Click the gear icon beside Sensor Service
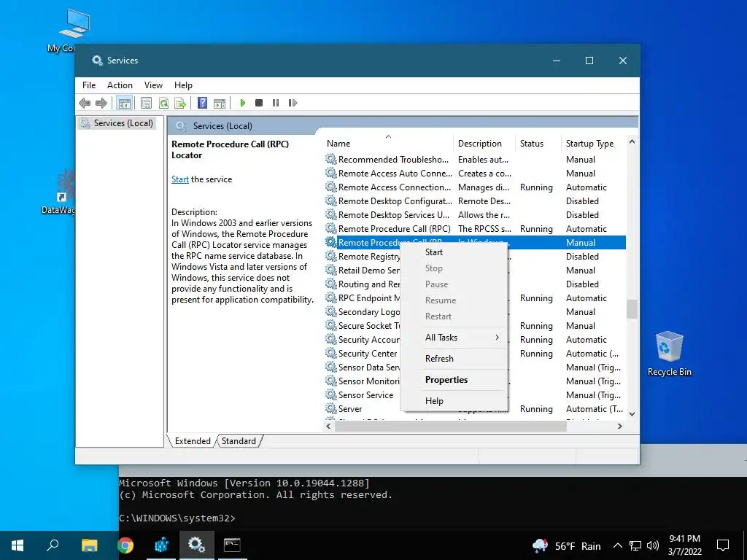The height and width of the screenshot is (560, 747). pyautogui.click(x=331, y=394)
